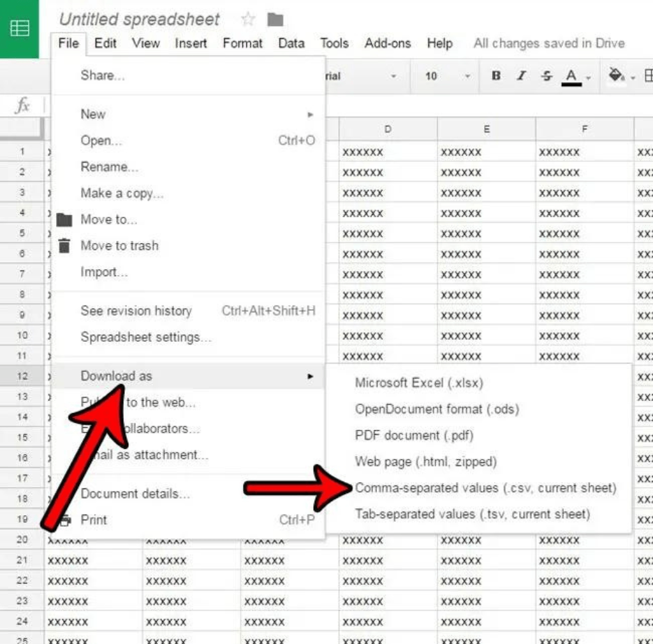Click the Untitled spreadsheet title

[140, 20]
